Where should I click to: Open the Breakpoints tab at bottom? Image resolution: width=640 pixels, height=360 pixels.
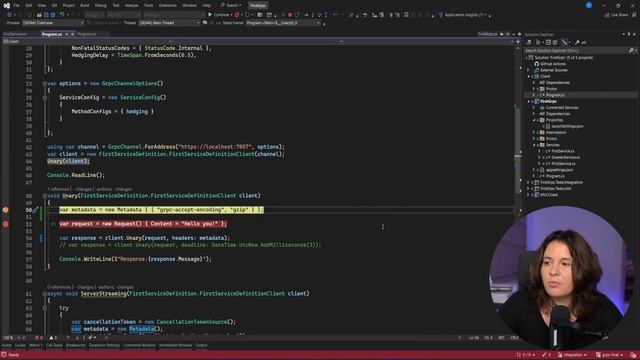point(76,345)
